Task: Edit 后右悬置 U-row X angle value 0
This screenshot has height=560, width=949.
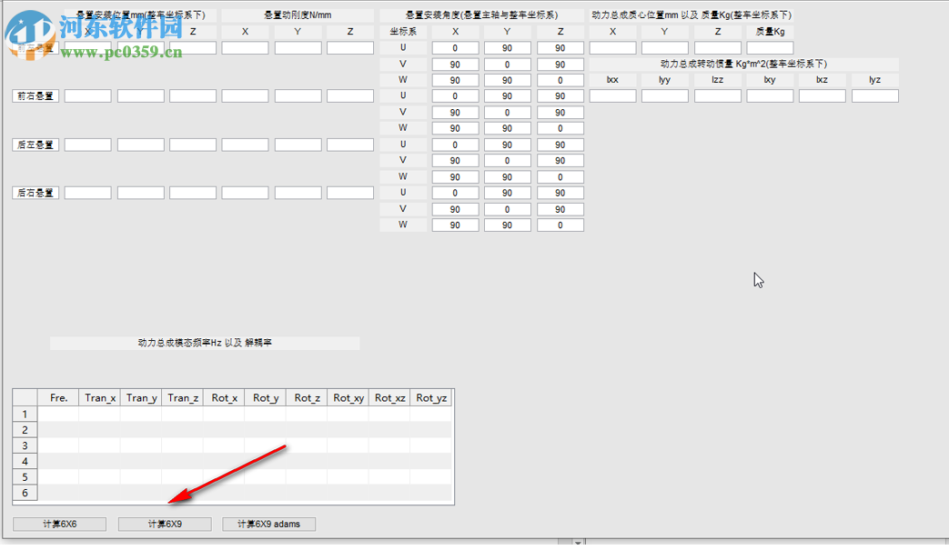Action: (x=455, y=193)
